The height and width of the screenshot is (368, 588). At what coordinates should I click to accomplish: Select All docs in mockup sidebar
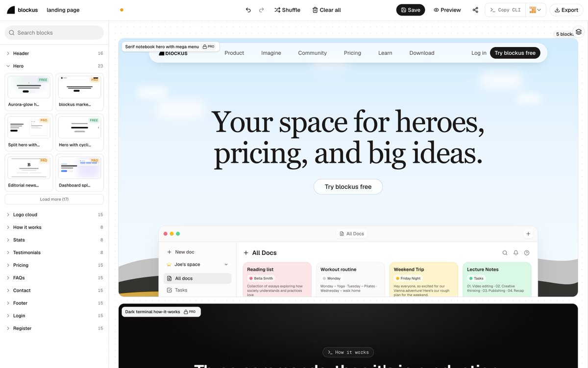click(x=197, y=278)
